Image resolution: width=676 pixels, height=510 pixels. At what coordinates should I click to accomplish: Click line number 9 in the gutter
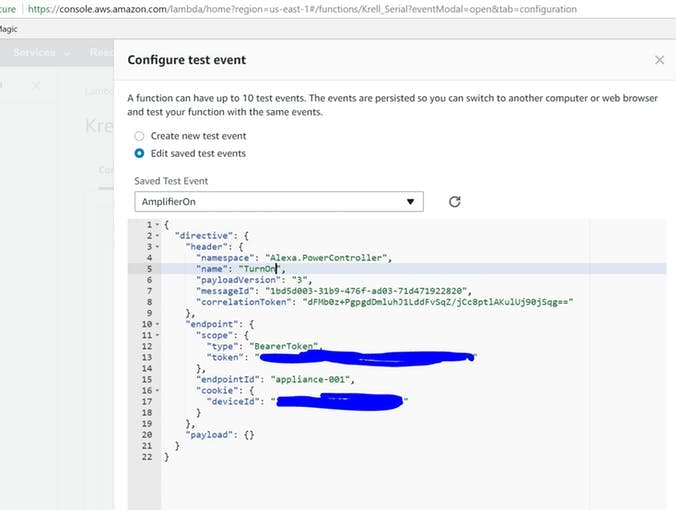(149, 313)
